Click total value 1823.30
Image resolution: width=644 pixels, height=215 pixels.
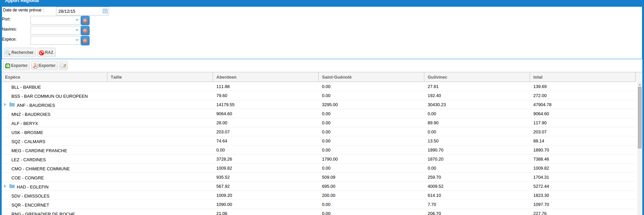pos(541,196)
